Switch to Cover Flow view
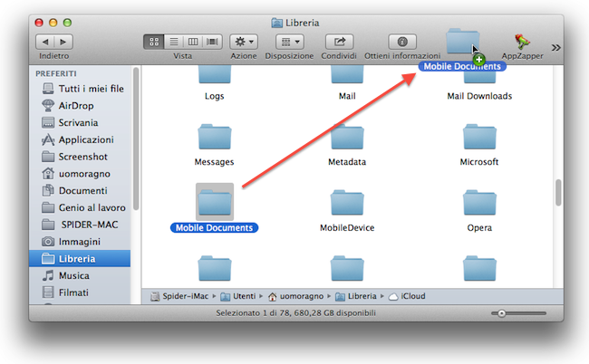Viewport: 589px width, 364px height. click(213, 42)
